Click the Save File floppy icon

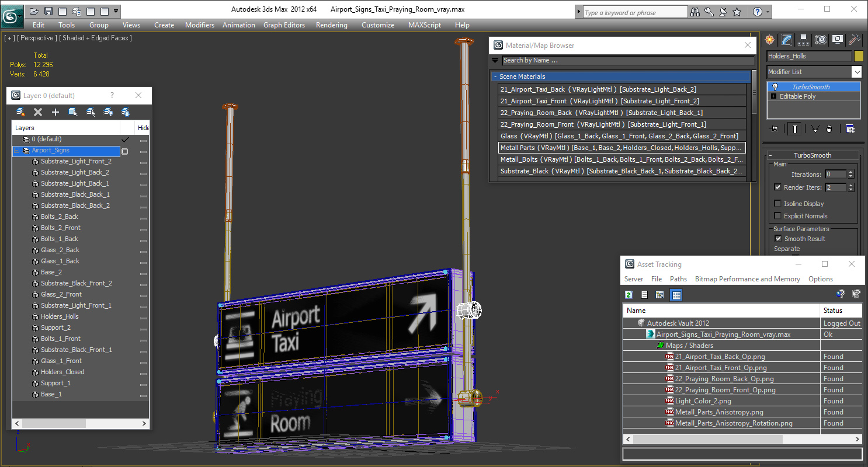48,11
